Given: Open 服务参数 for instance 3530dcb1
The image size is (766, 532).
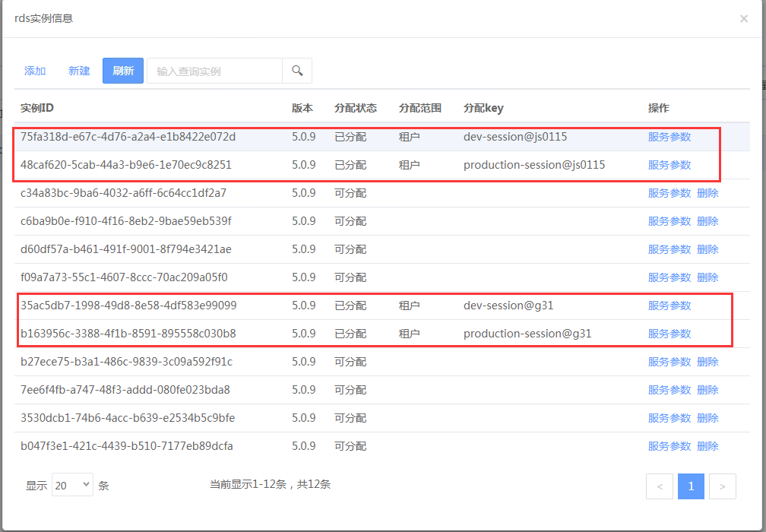Looking at the screenshot, I should click(669, 418).
